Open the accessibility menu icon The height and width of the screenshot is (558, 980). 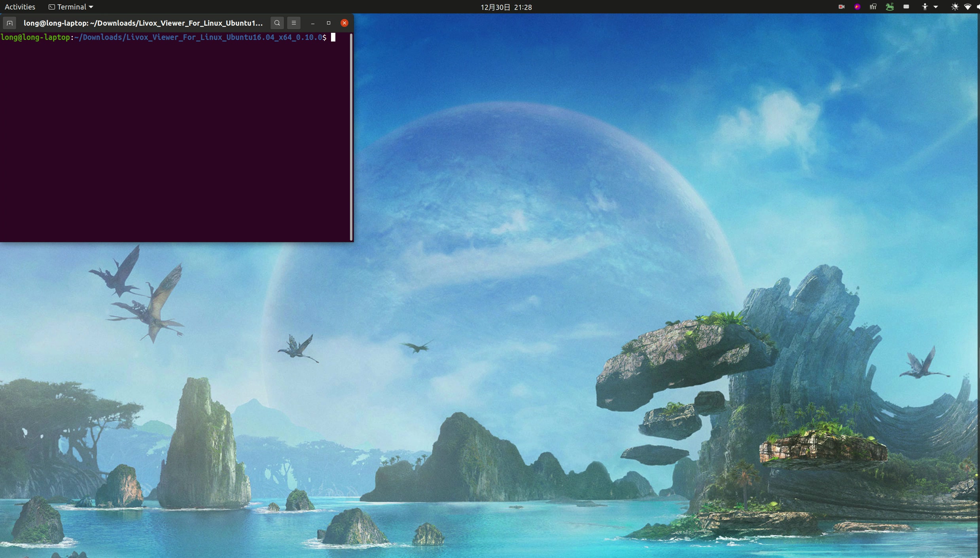(x=925, y=7)
